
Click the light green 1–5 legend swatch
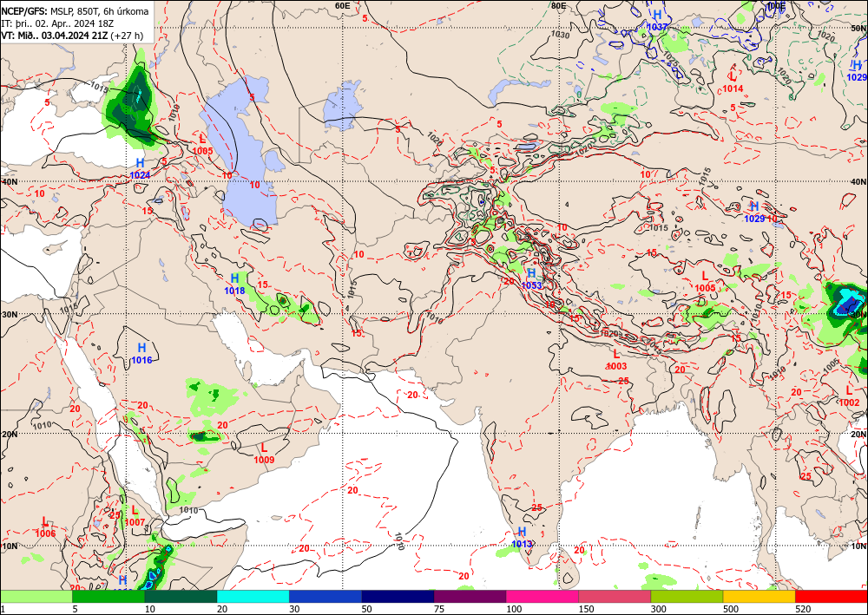coord(36,596)
